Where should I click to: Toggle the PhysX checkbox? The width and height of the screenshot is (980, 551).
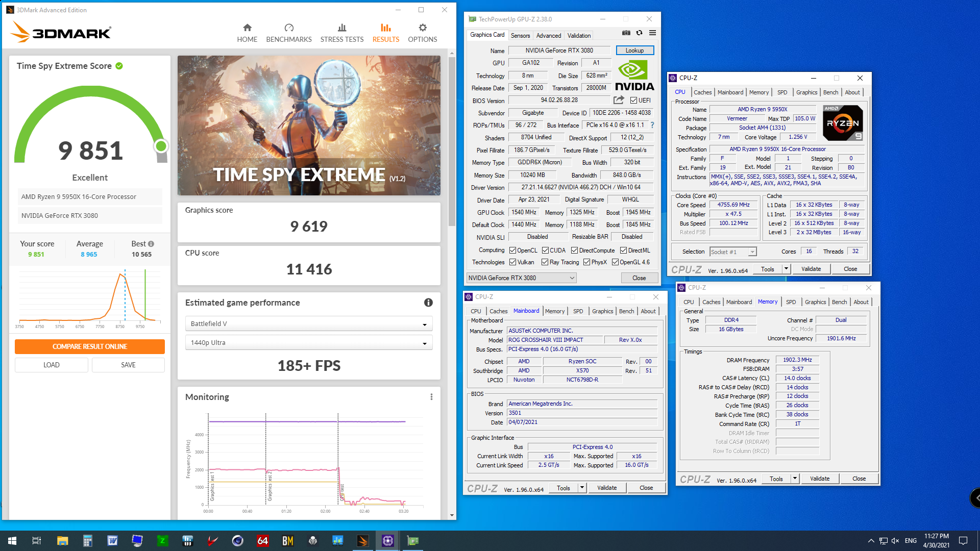586,262
